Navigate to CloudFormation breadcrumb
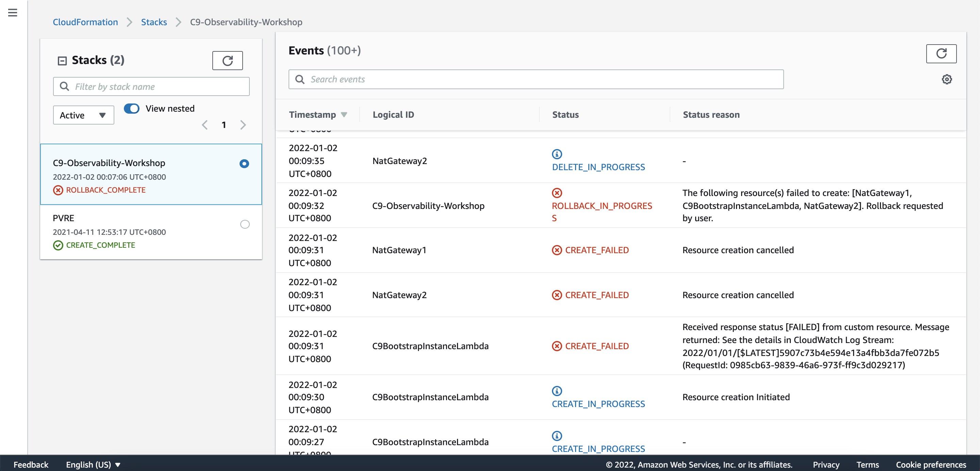 coord(85,22)
